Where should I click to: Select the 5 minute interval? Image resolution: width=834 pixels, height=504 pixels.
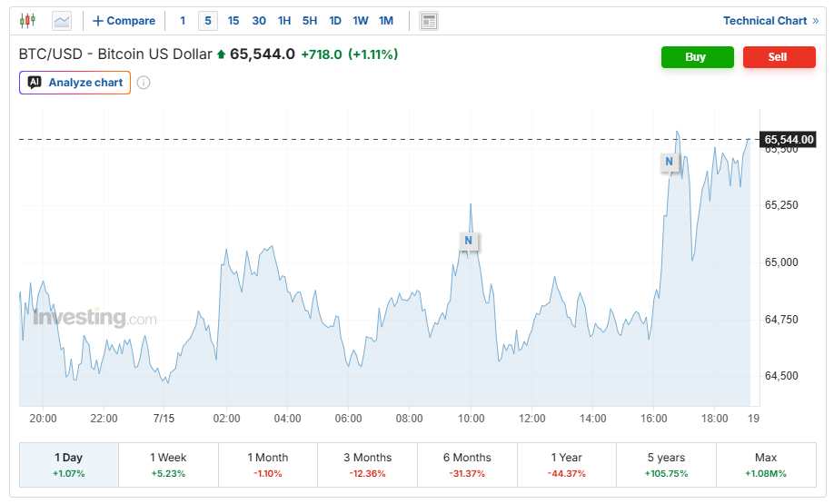208,21
